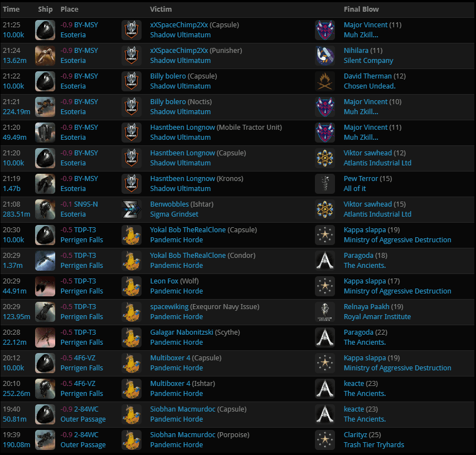The image size is (476, 455).
Task: Click the Muh Zkill alliance logo in first row
Action: [x=325, y=30]
